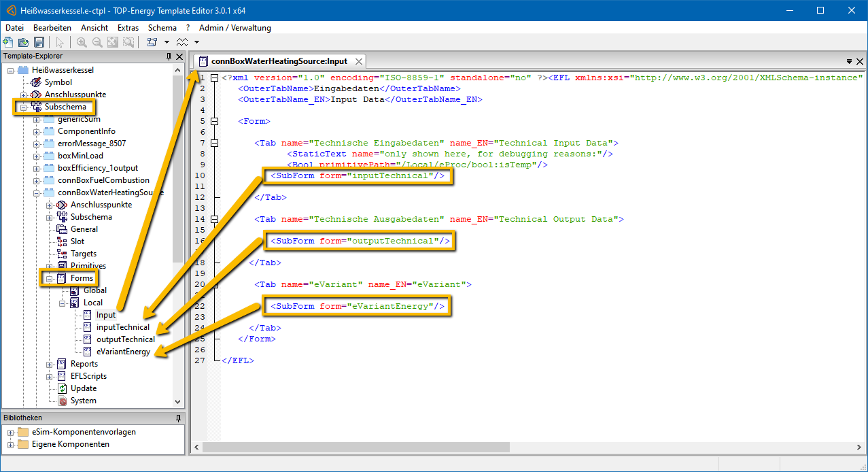Image resolution: width=868 pixels, height=472 pixels.
Task: Open the connection layout dropdown arrow
Action: click(x=167, y=42)
